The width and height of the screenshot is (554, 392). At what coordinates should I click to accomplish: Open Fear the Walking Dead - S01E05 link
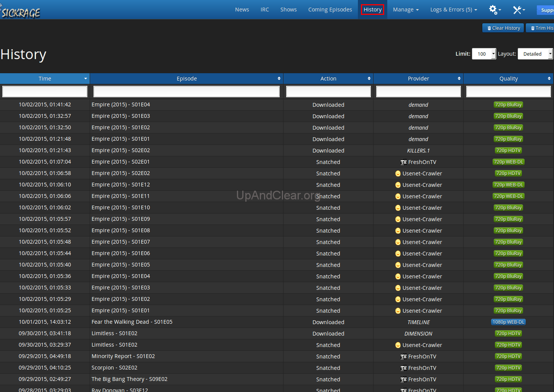tap(132, 322)
